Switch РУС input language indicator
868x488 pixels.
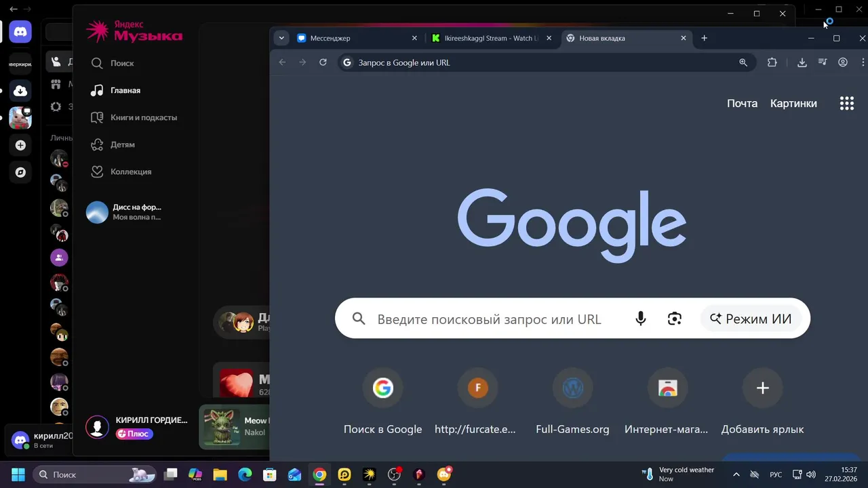(x=776, y=474)
